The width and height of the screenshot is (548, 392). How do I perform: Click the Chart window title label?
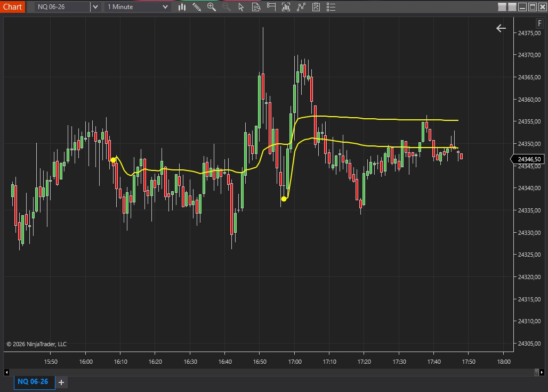13,7
